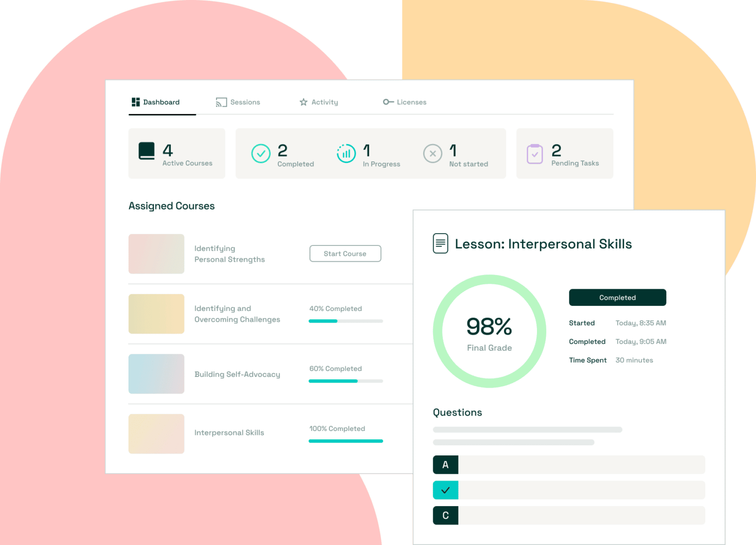Click the Sessions cast icon
Viewport: 756px width, 545px height.
pos(221,102)
